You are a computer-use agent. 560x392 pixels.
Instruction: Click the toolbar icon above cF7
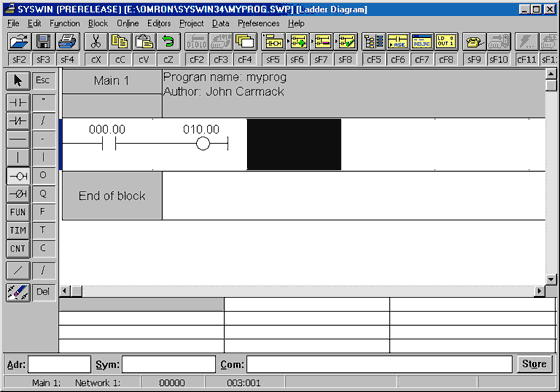click(x=422, y=41)
